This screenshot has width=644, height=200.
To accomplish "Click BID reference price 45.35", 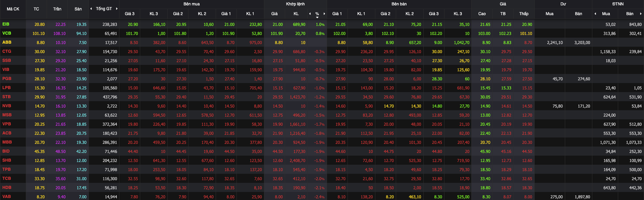I will point(40,152).
